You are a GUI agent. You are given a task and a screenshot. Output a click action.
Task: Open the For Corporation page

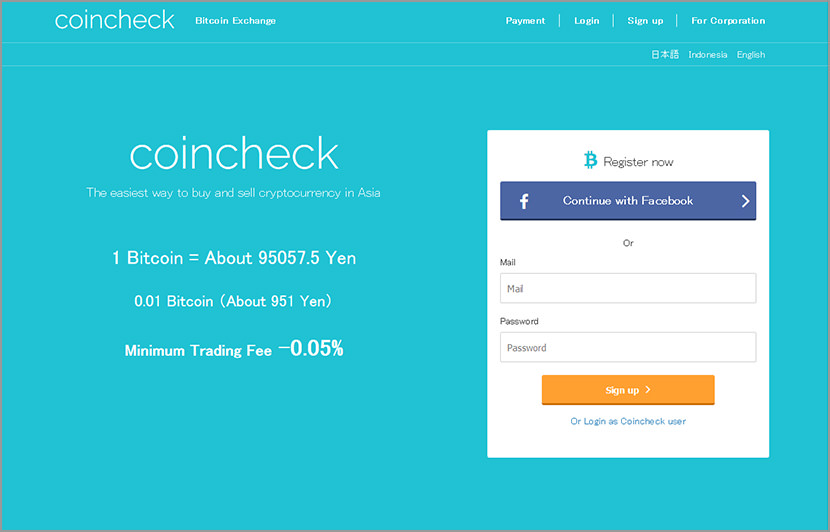pyautogui.click(x=728, y=21)
